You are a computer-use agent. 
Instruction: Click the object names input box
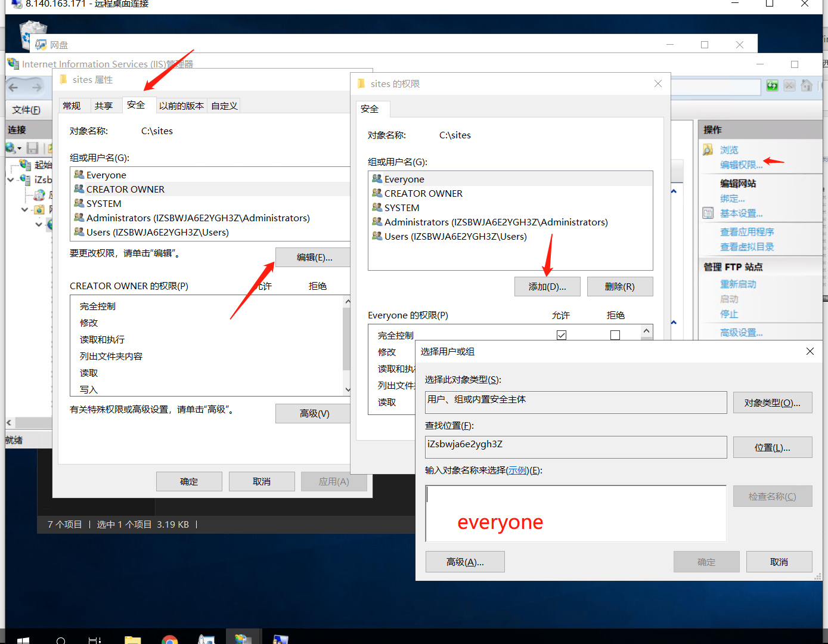pos(576,513)
